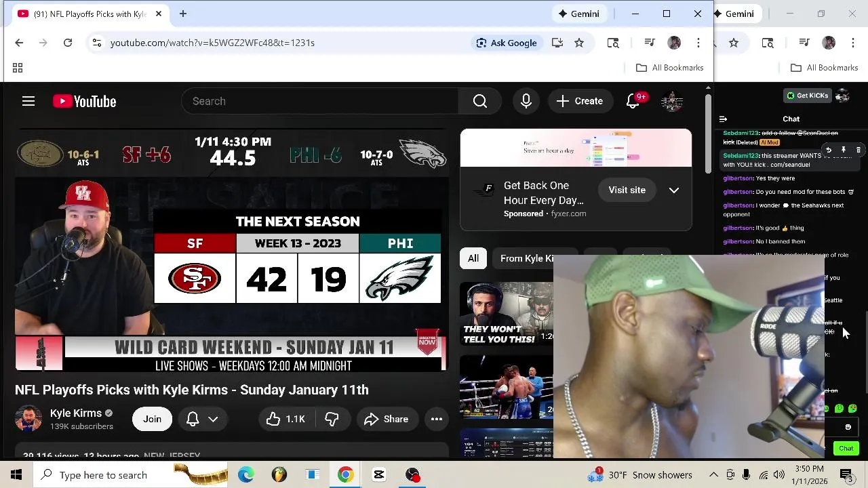Open All Bookmarks in the Kick window
This screenshot has width=868, height=488.
tap(825, 68)
